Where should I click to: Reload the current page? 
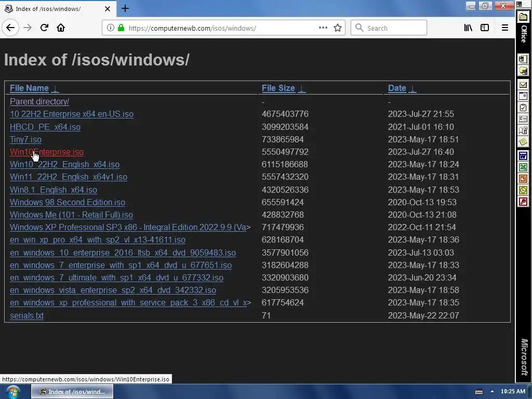tap(44, 28)
